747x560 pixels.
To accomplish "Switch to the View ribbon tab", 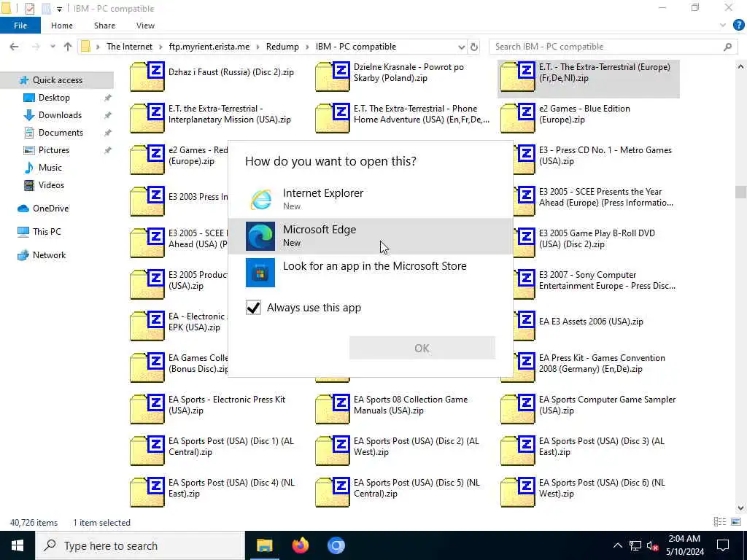I will 145,26.
